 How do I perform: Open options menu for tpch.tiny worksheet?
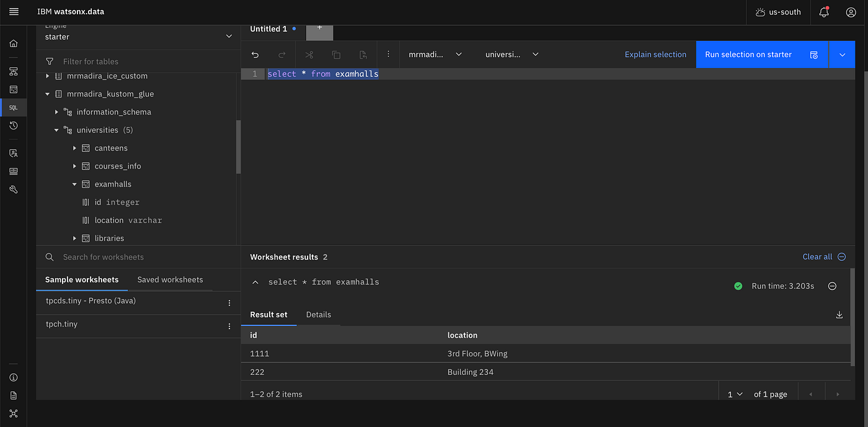coord(229,326)
